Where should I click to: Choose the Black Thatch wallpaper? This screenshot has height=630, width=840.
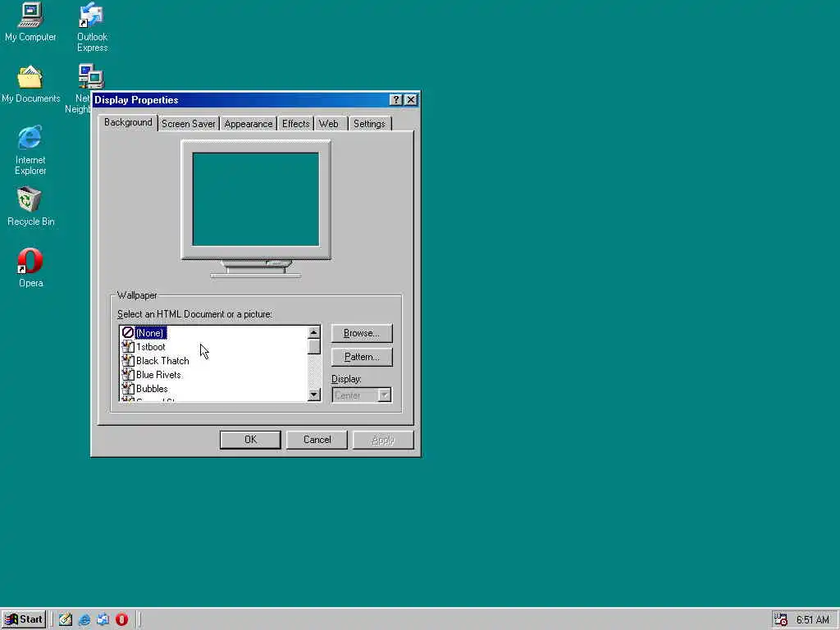click(162, 361)
